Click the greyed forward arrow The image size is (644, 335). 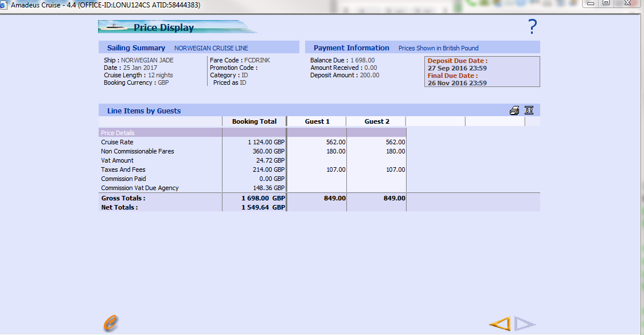click(525, 324)
